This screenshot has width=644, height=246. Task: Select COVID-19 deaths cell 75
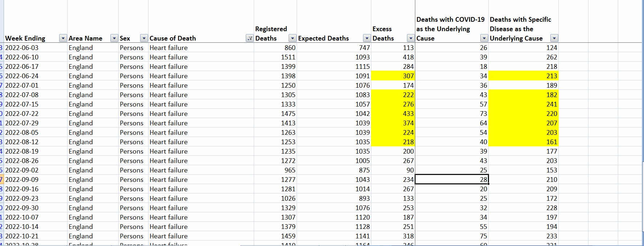coord(452,236)
